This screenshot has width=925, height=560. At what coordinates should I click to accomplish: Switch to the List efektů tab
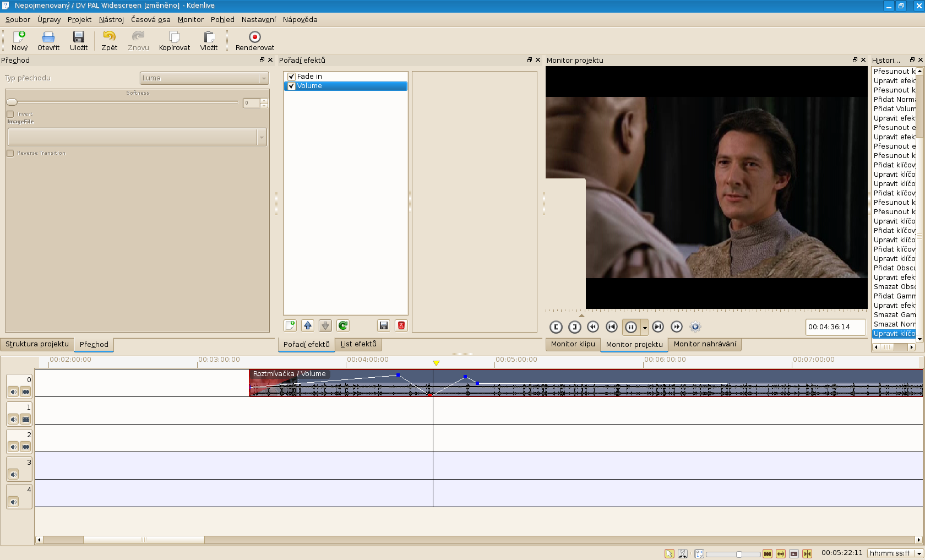coord(358,344)
